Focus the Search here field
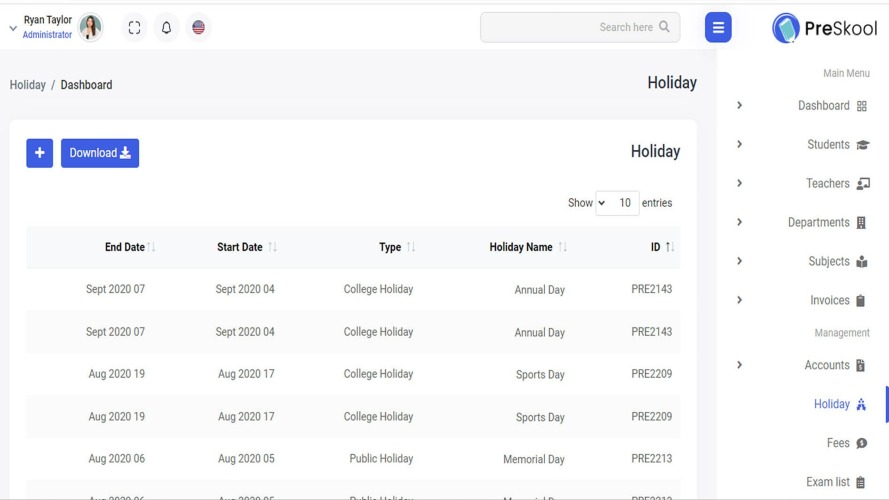889x500 pixels. pos(580,27)
